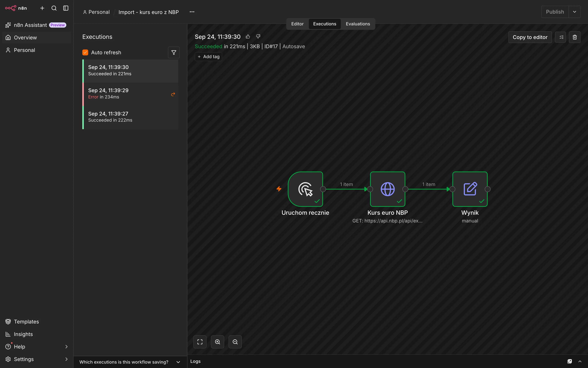Click the n8n logo in the sidebar
Image resolution: width=588 pixels, height=368 pixels.
click(x=16, y=8)
